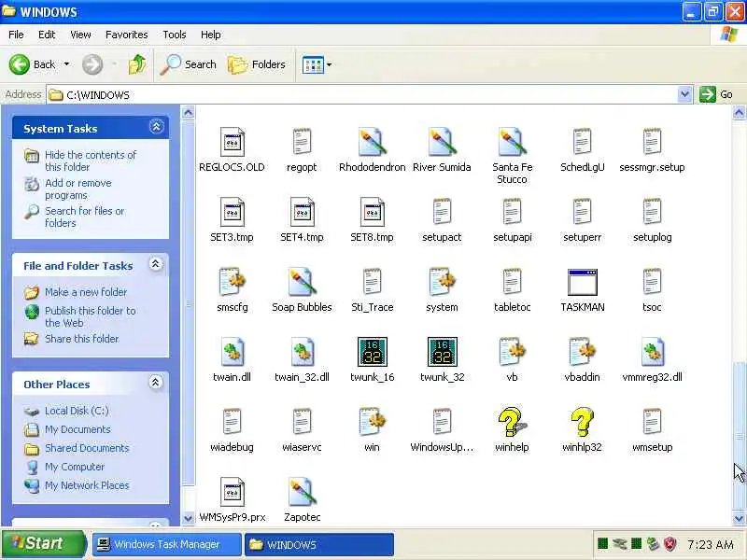Viewport: 747px width, 560px height.
Task: Select the regopt text file
Action: [302, 142]
